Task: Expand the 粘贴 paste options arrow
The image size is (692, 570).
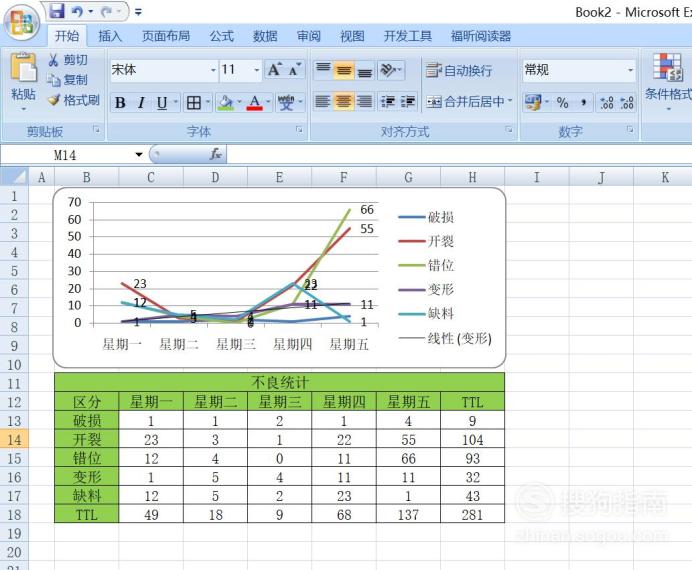Action: click(24, 109)
